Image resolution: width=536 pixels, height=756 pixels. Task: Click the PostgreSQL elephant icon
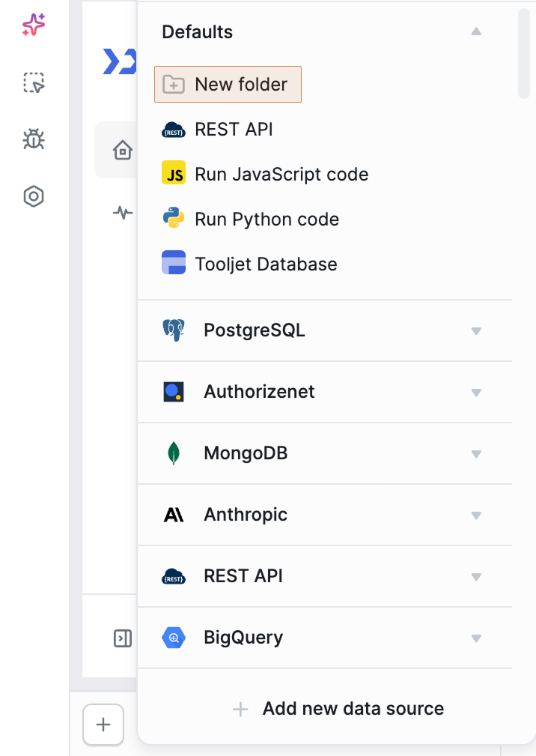click(x=174, y=330)
